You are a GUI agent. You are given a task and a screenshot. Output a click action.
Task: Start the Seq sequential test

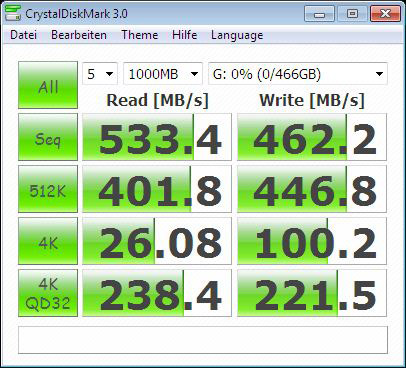coord(48,137)
